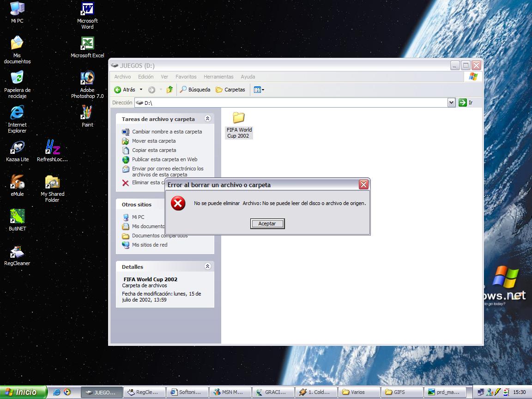Open My Shared Folder desktop icon
Screen dimensions: 532x399
pyautogui.click(x=52, y=188)
